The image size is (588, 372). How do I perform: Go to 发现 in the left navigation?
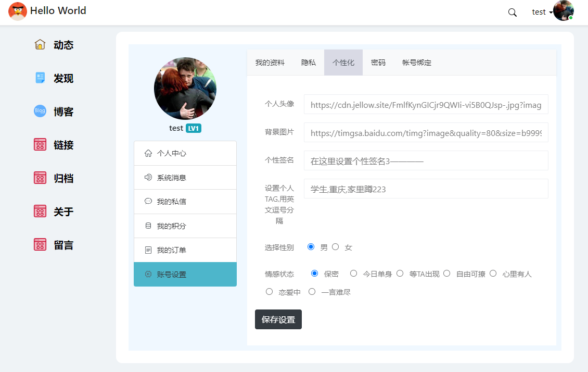click(x=63, y=79)
